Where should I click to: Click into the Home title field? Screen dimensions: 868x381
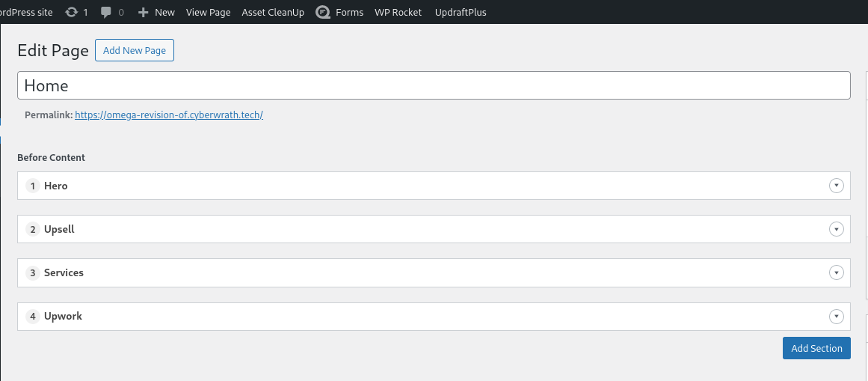[x=434, y=85]
